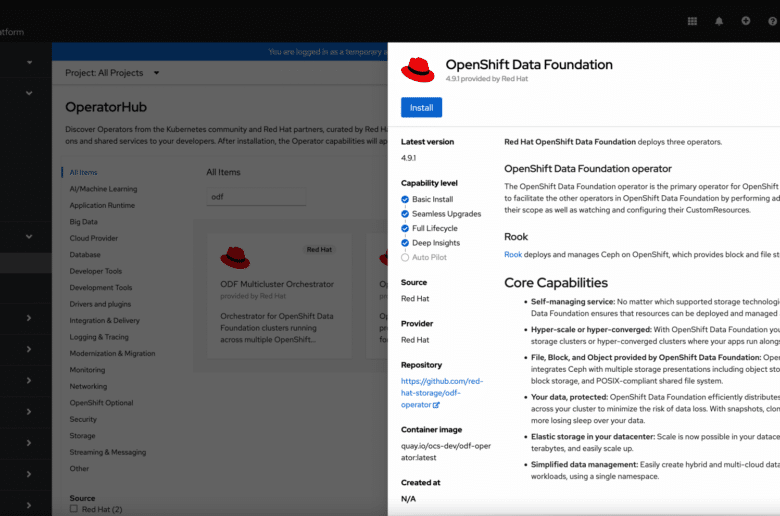Open the application launcher grid icon
The height and width of the screenshot is (516, 780).
point(692,21)
